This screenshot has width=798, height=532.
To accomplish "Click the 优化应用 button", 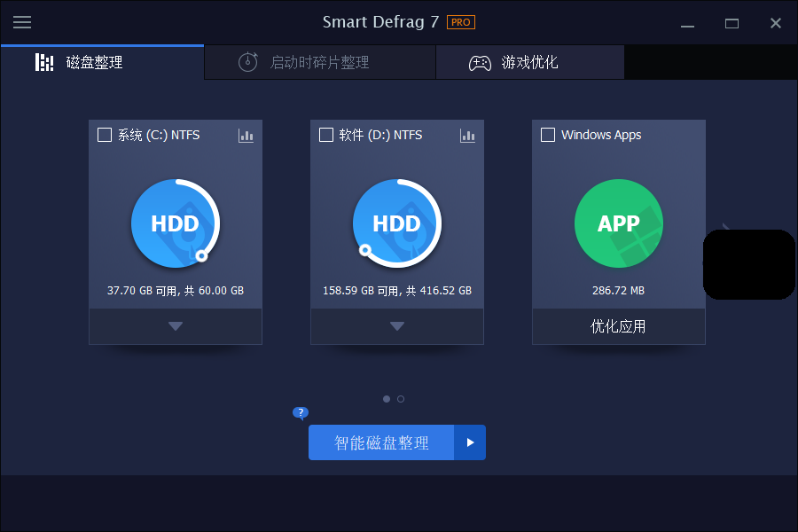I will point(618,326).
